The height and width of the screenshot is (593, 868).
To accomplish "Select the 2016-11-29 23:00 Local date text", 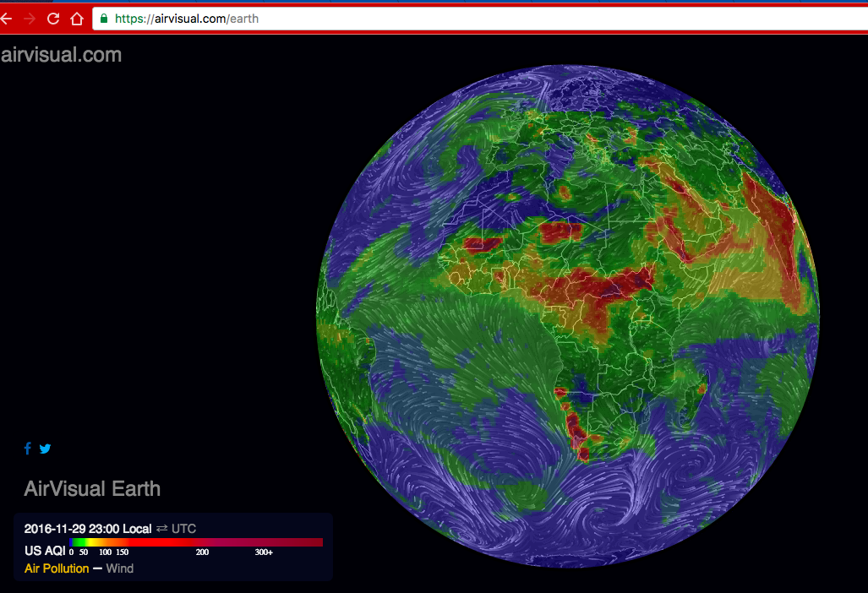I will [87, 529].
